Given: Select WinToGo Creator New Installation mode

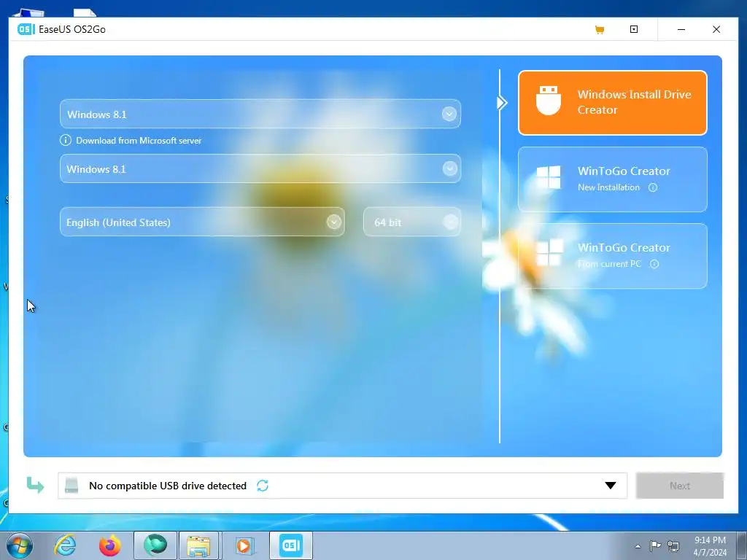Looking at the screenshot, I should pos(612,179).
